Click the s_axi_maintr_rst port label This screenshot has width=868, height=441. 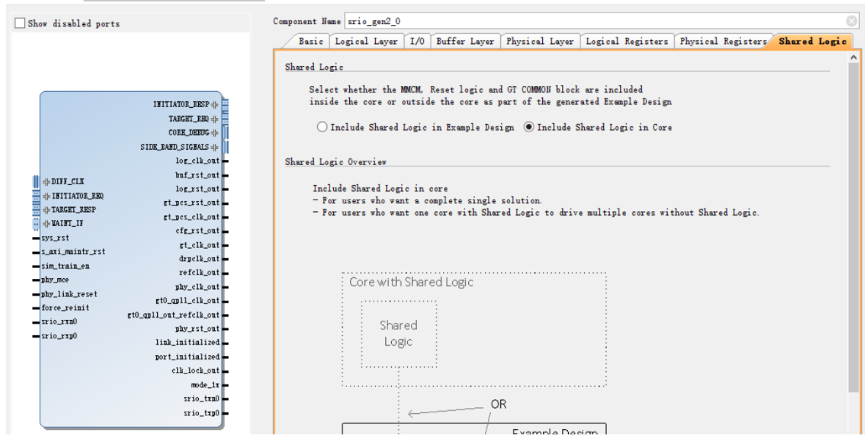[73, 252]
